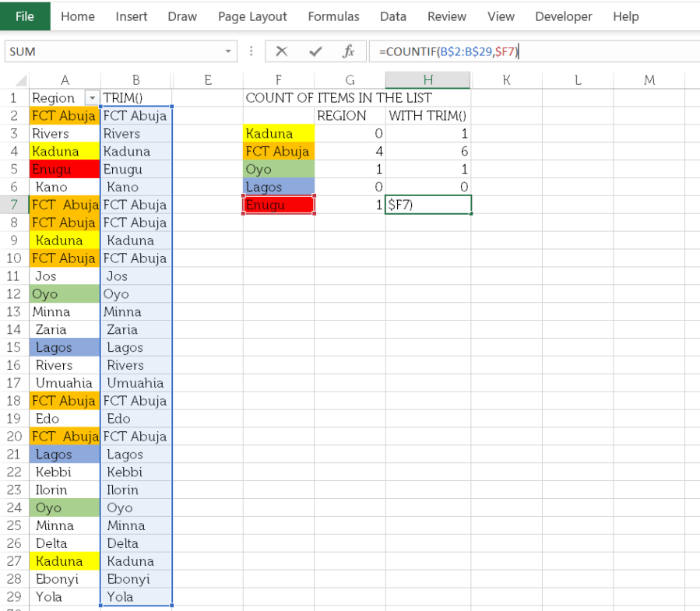Image resolution: width=700 pixels, height=611 pixels.
Task: Click the Select All corner triangle
Action: tap(21, 80)
